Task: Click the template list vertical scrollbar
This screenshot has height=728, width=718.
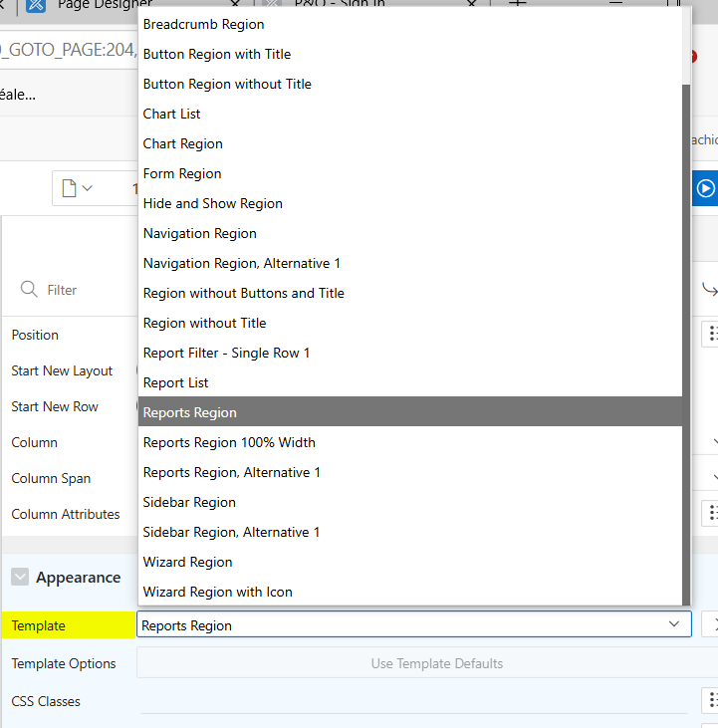Action: [x=686, y=339]
